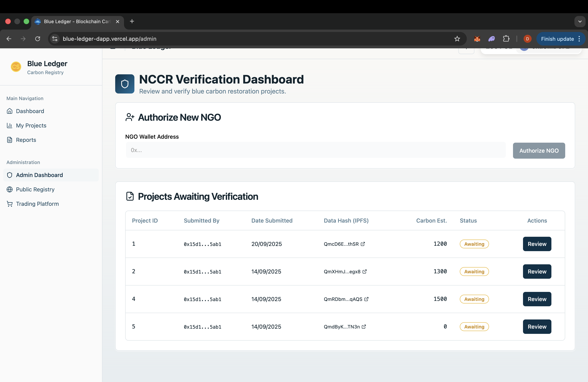The image size is (588, 382).
Task: View site information icon in address bar
Action: (55, 39)
